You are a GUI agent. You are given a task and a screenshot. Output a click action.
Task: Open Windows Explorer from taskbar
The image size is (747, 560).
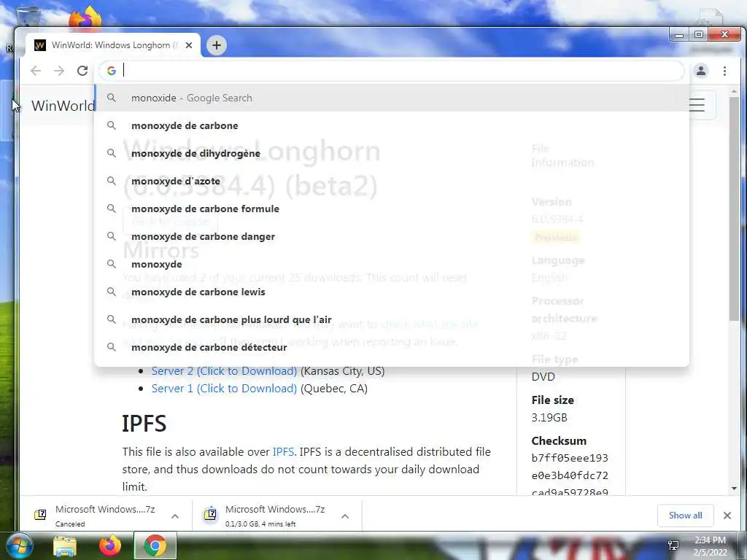coord(65,546)
